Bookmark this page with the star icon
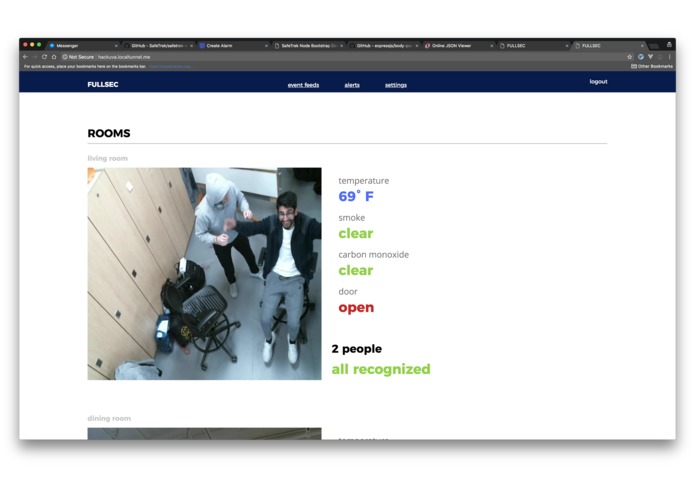The height and width of the screenshot is (494, 695). point(629,57)
